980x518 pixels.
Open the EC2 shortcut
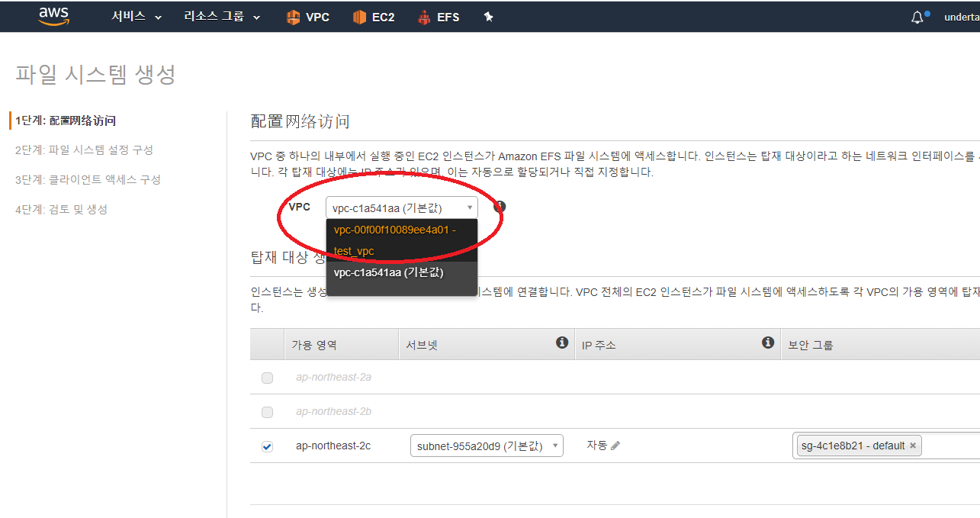(x=374, y=17)
